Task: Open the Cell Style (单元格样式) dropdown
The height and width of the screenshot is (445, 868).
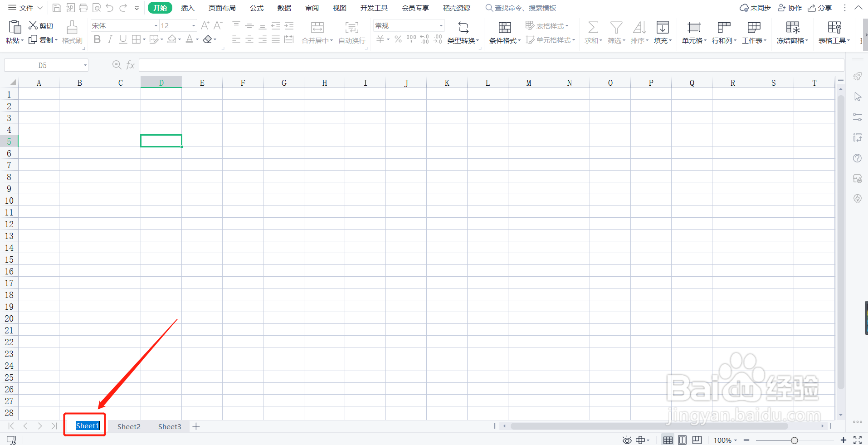Action: tap(550, 40)
